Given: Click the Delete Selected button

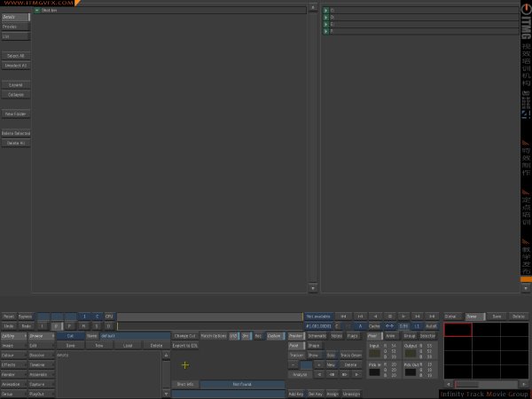Looking at the screenshot, I should point(16,133).
